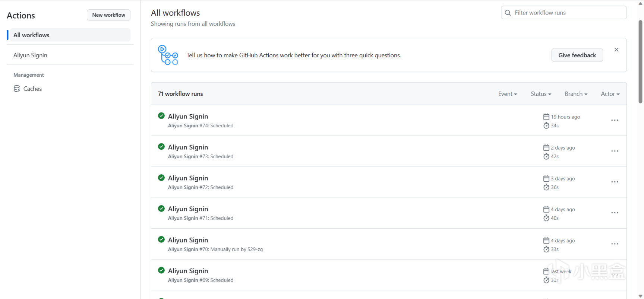Image resolution: width=644 pixels, height=299 pixels.
Task: Click the "All workflows" page heading
Action: [x=176, y=13]
